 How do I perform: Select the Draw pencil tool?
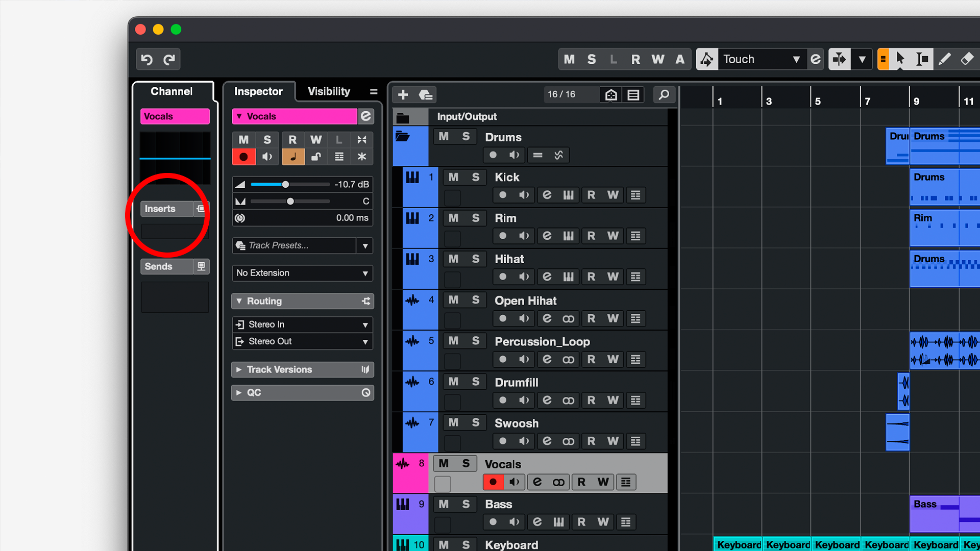[945, 59]
